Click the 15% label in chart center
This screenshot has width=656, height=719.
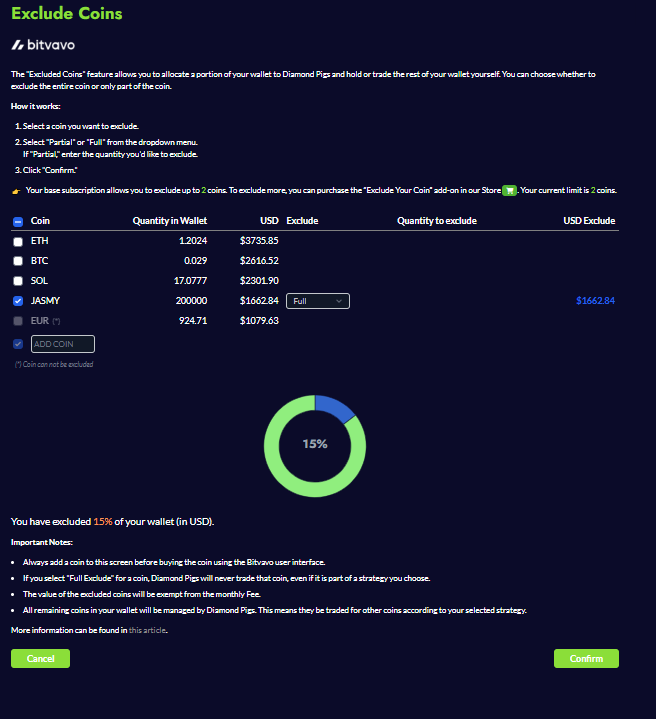(315, 444)
